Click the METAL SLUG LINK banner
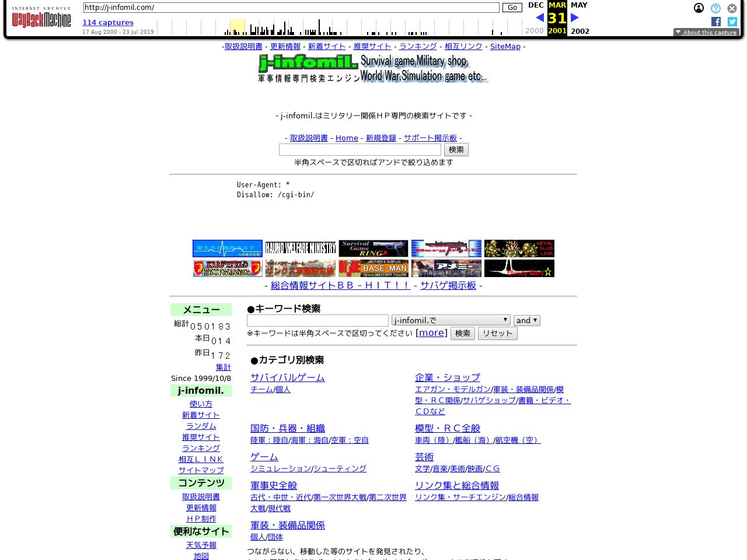Screen dimensions: 747x560 coord(519,248)
